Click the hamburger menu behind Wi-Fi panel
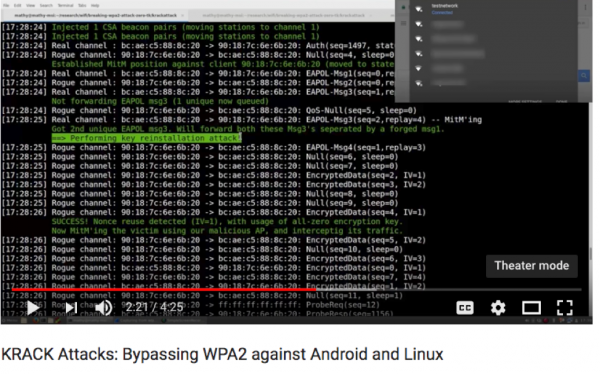The width and height of the screenshot is (600, 374). pyautogui.click(x=403, y=23)
